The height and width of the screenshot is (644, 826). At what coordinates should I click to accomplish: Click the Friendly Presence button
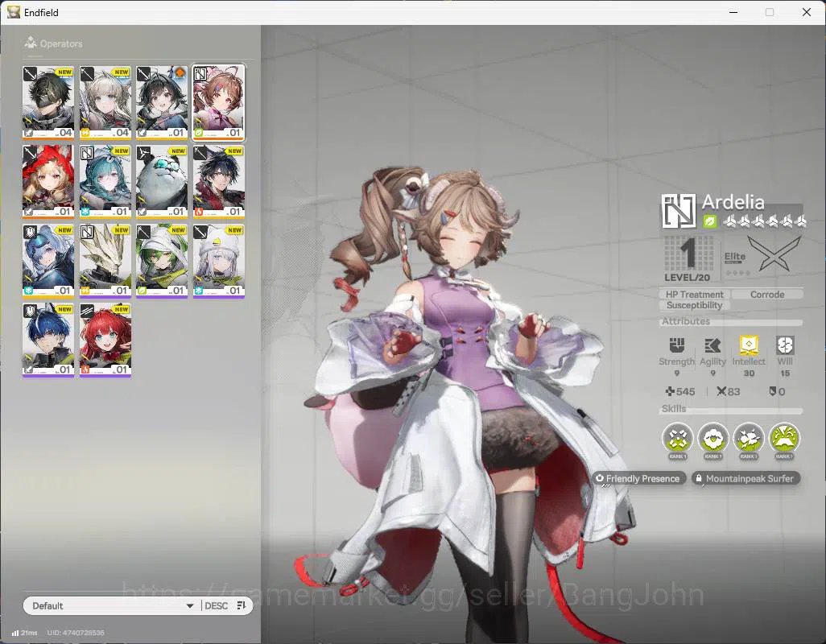click(x=639, y=479)
